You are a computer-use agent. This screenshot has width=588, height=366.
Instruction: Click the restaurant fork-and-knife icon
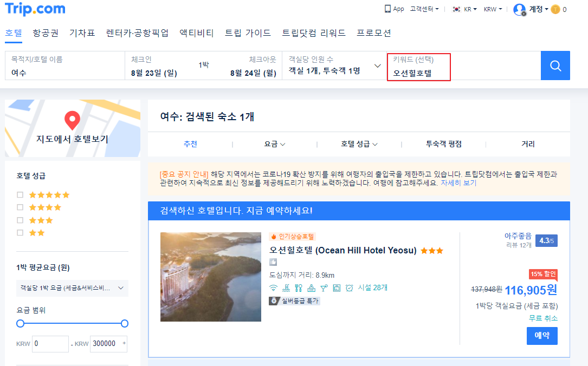(299, 287)
